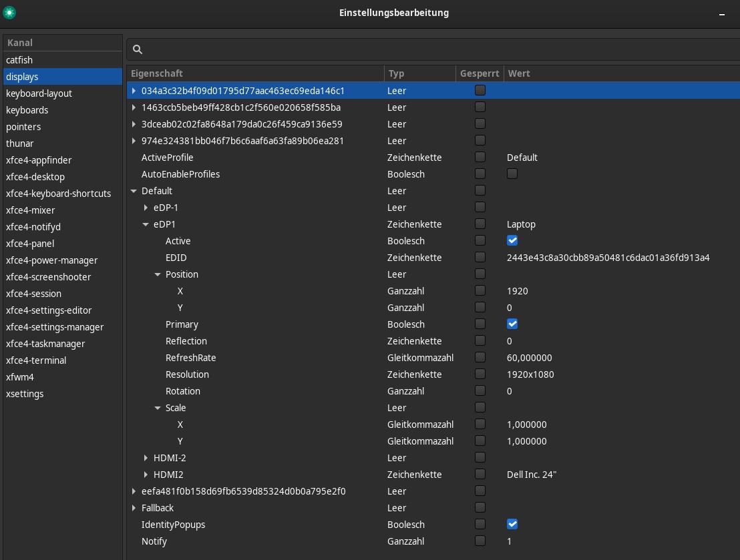The image size is (740, 560).
Task: Expand the HDMI-2 node
Action: tap(146, 458)
